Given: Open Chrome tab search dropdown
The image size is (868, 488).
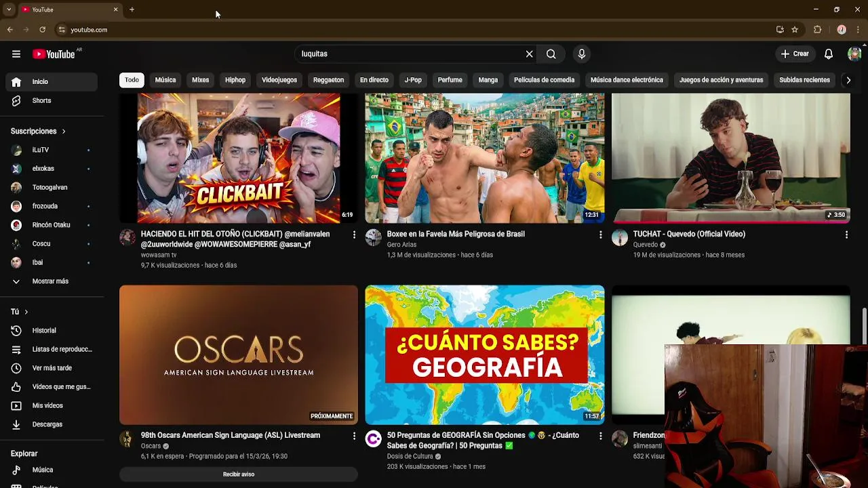Looking at the screenshot, I should click(x=9, y=9).
